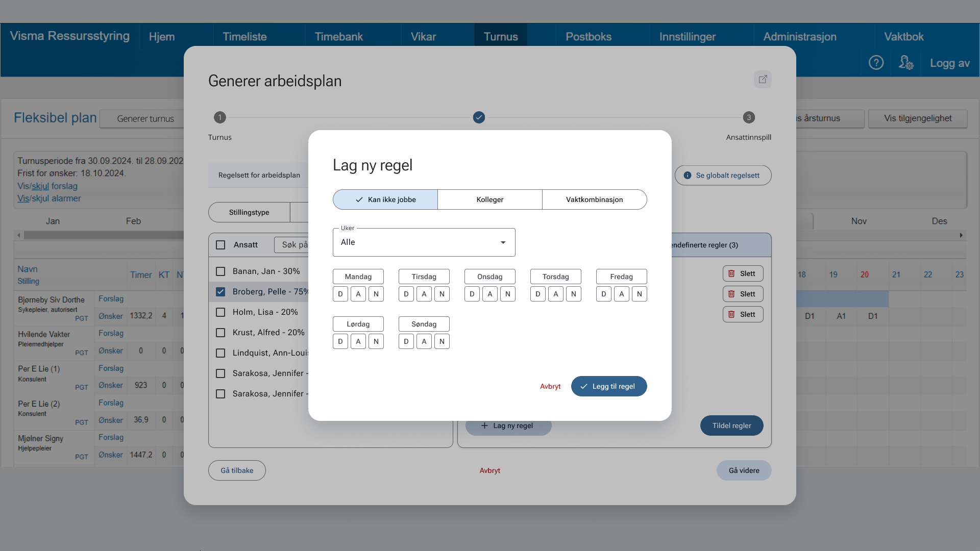Click wizard step 3 Ansattinnspill circle
980x551 pixels.
pos(749,117)
